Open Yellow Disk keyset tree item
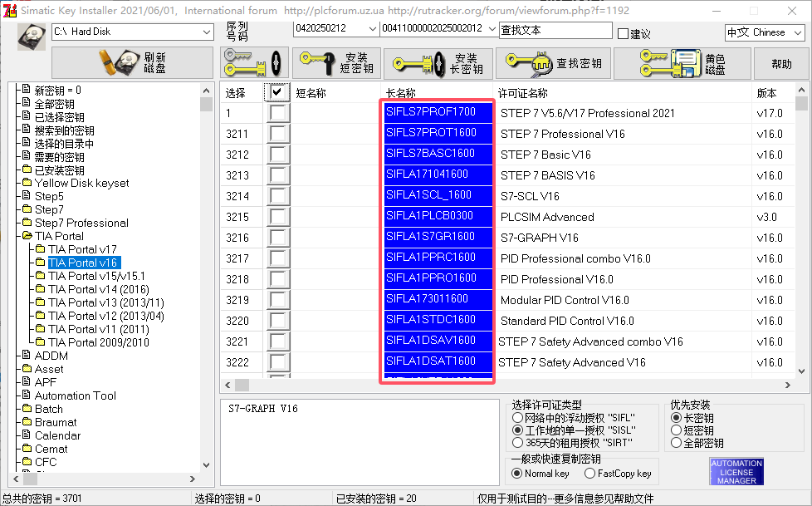 click(82, 183)
